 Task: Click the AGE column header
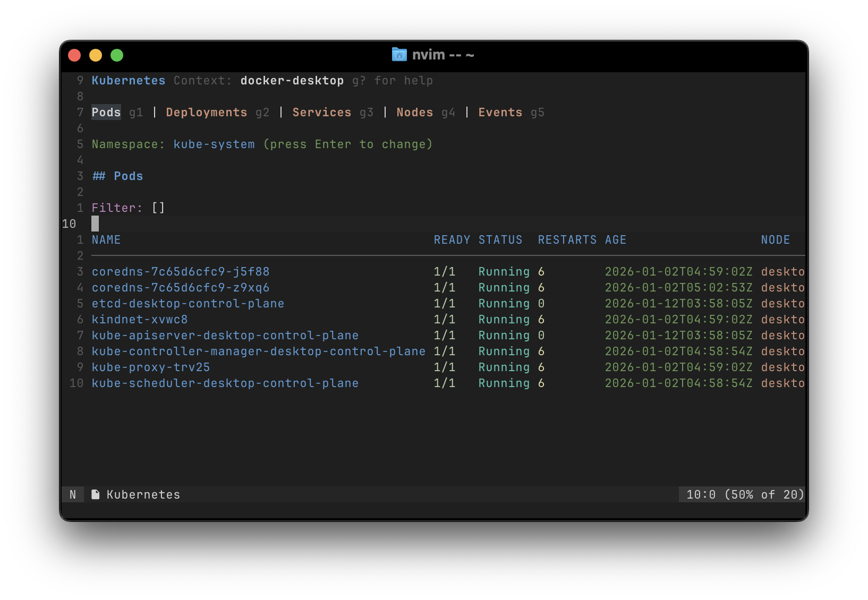pos(616,239)
